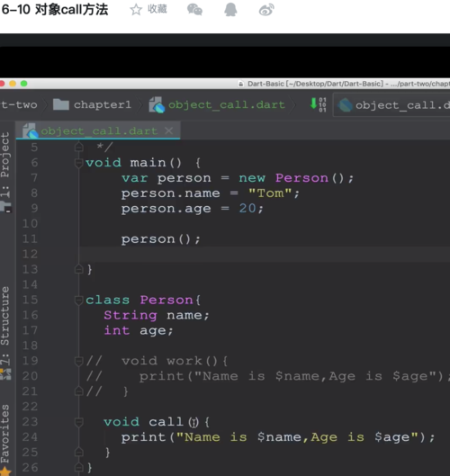
Task: Click the chapter1 folder icon in breadcrumb
Action: pos(61,104)
